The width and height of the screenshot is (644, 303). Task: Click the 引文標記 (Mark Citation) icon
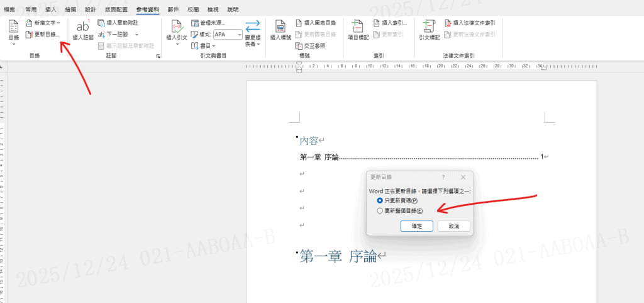point(429,30)
